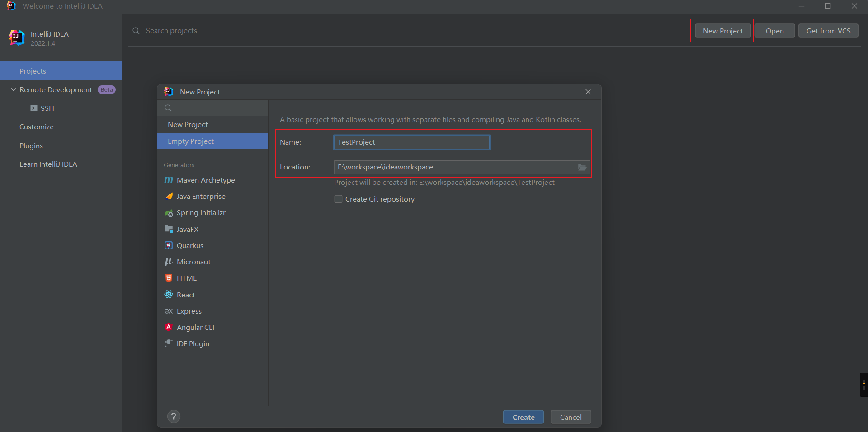
Task: Collapse the Remote Development section
Action: point(14,90)
